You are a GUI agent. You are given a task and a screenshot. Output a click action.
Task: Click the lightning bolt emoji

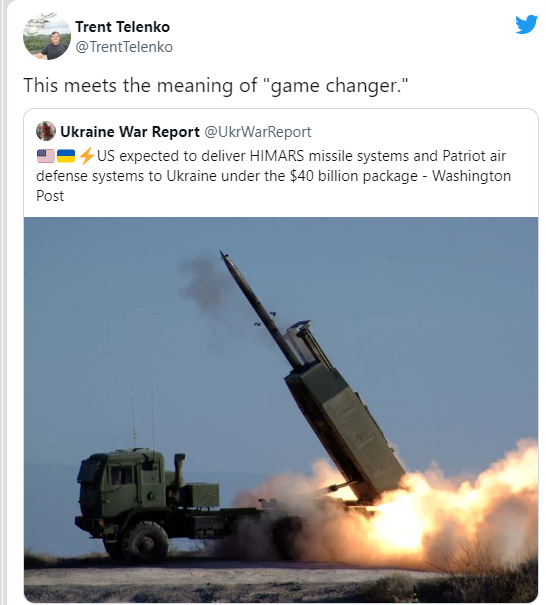86,156
